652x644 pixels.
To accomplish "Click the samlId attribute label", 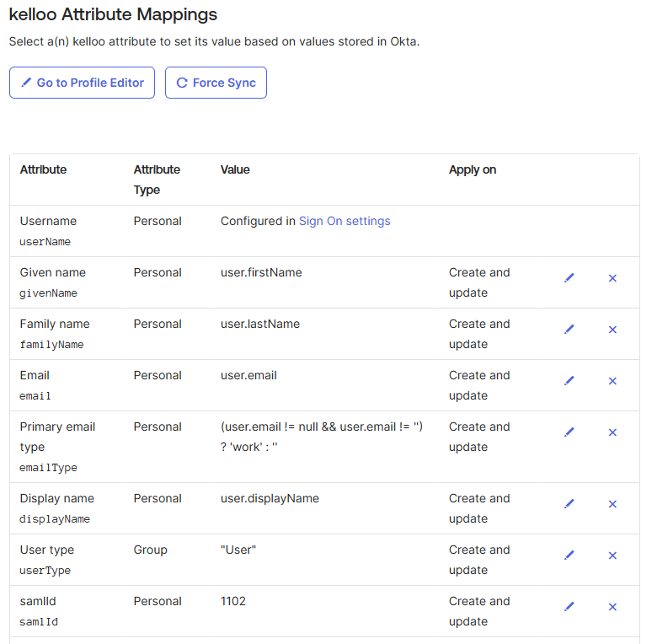I will [38, 601].
